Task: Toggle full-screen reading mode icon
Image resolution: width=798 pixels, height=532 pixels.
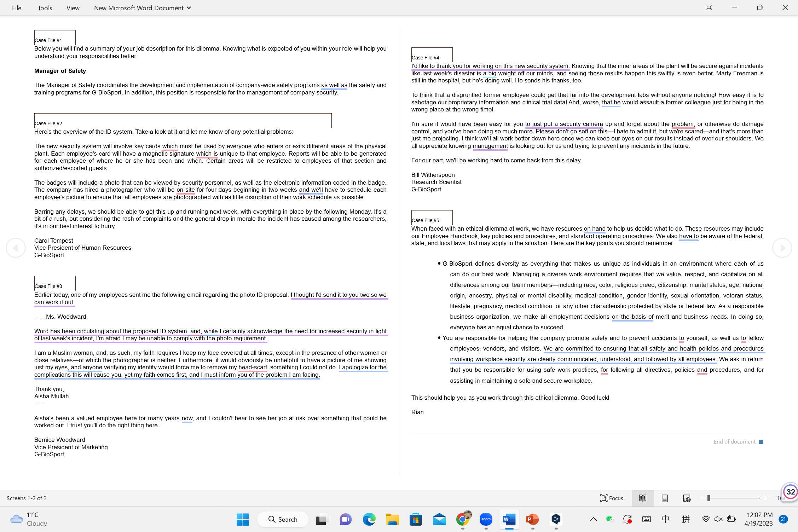Action: [709, 7]
